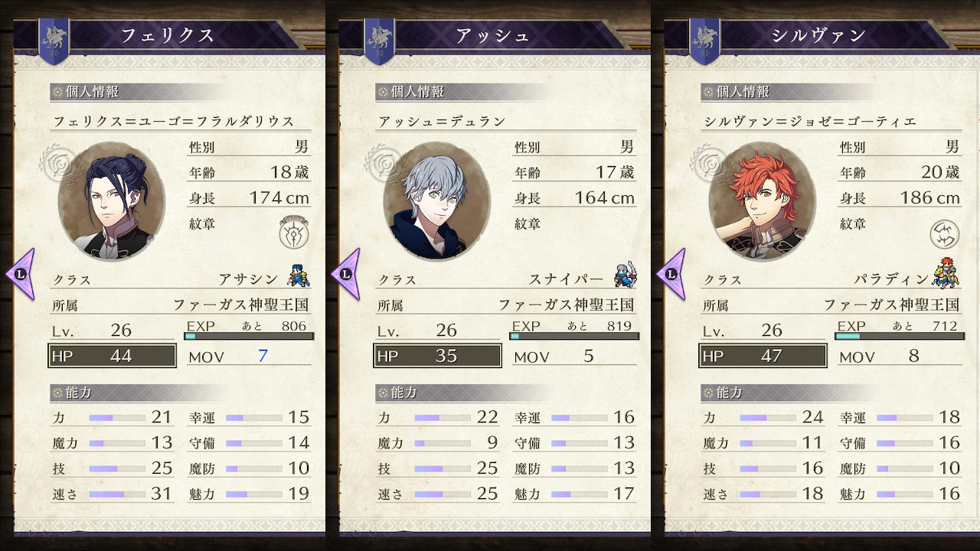Click the L arrow on Sylvain's card

[671, 273]
